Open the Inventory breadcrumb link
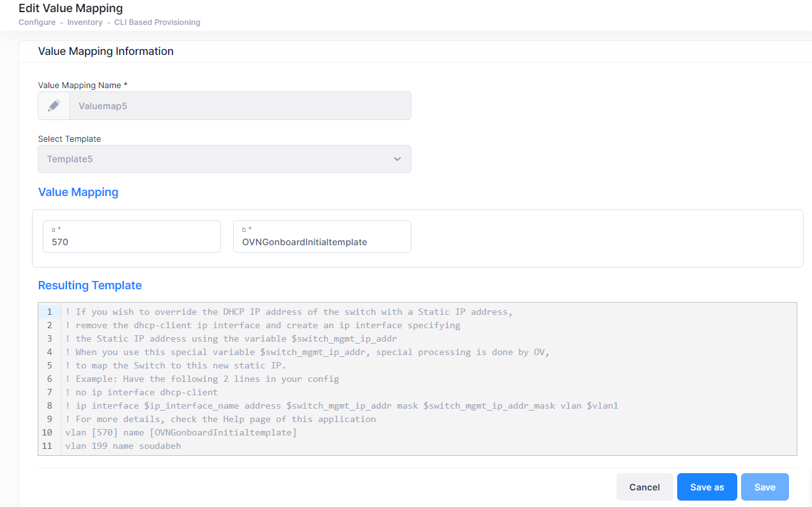This screenshot has width=812, height=507. coord(84,22)
